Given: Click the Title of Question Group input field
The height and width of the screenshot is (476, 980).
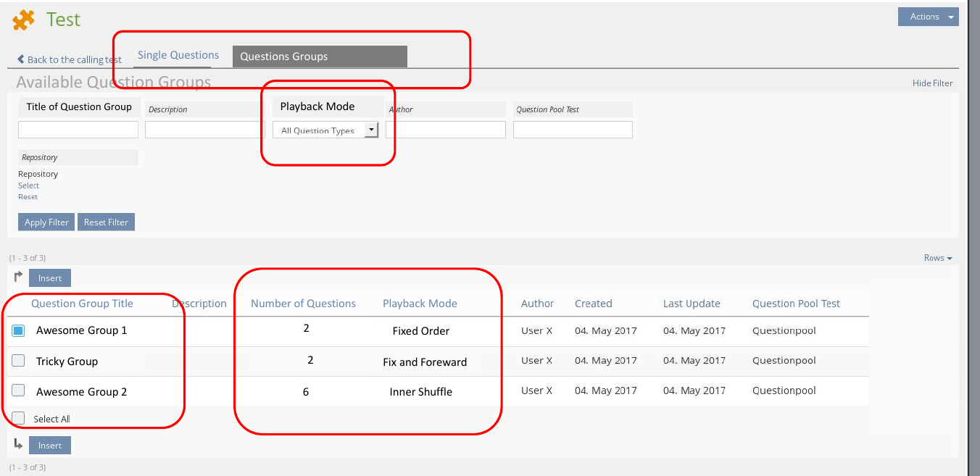Looking at the screenshot, I should 78,130.
